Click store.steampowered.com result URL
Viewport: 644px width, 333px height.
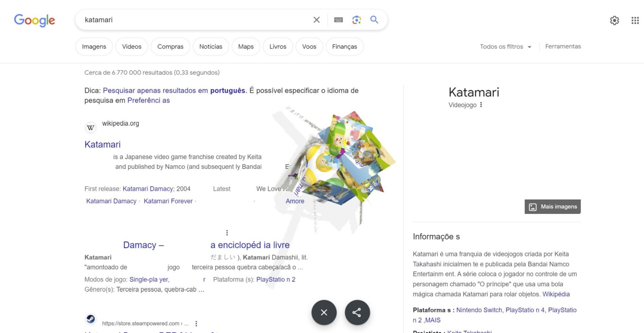pos(145,323)
